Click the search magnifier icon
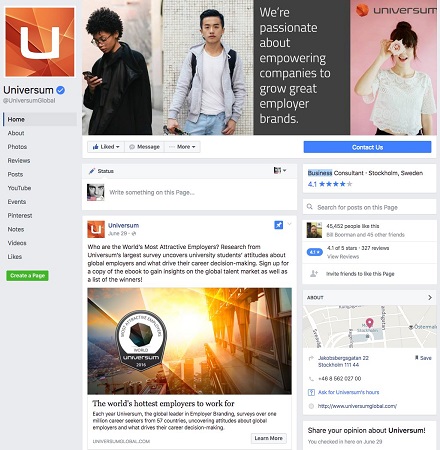 310,207
